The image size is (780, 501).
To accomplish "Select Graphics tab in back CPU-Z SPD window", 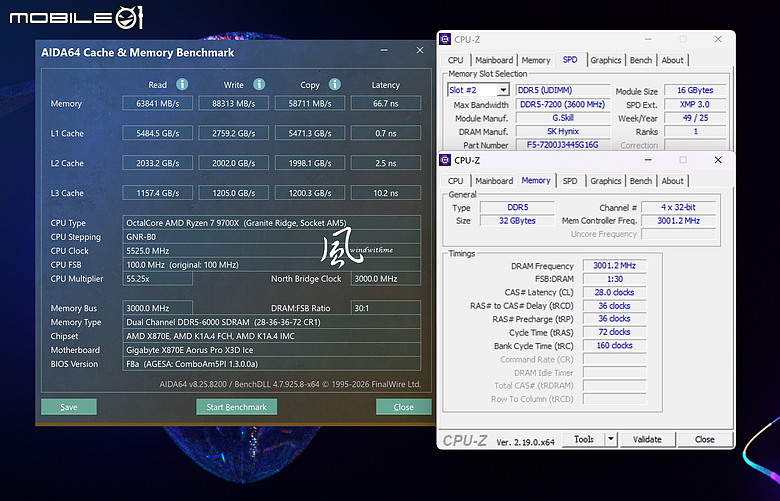I will click(x=605, y=60).
